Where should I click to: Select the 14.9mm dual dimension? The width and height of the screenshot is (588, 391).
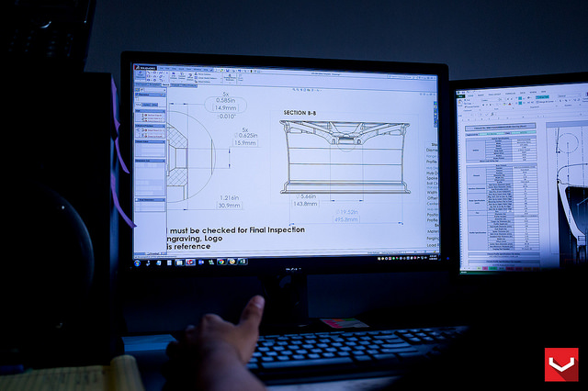pos(225,108)
